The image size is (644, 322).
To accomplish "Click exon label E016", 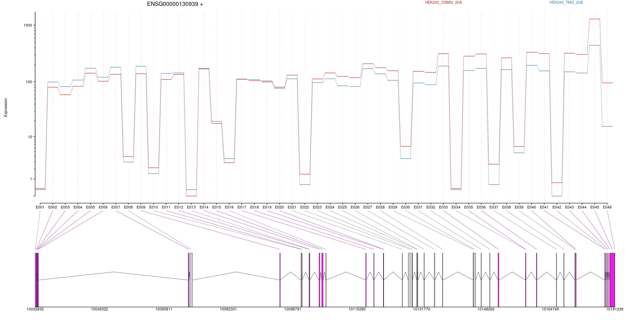I will pyautogui.click(x=229, y=207).
